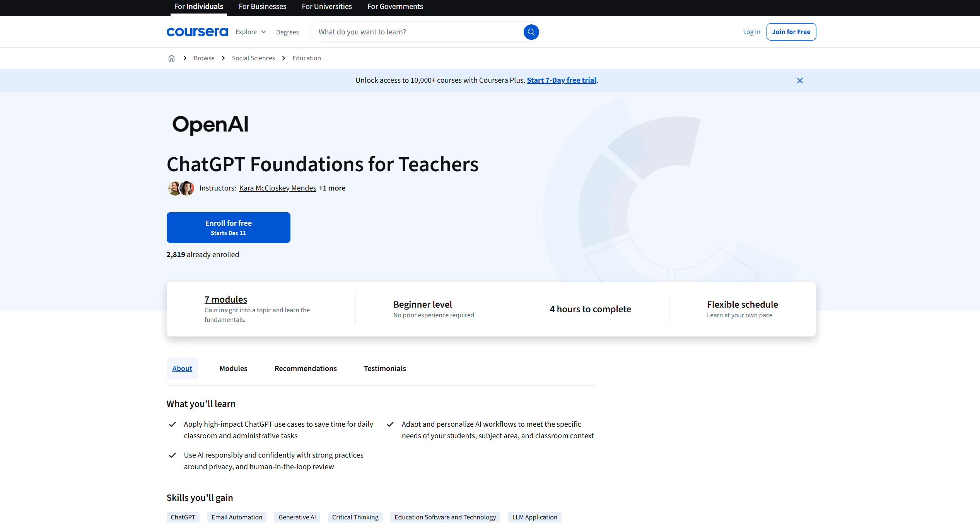Viewport: 980px width, 531px height.
Task: Dismiss the Coursera Plus banner
Action: click(x=800, y=80)
